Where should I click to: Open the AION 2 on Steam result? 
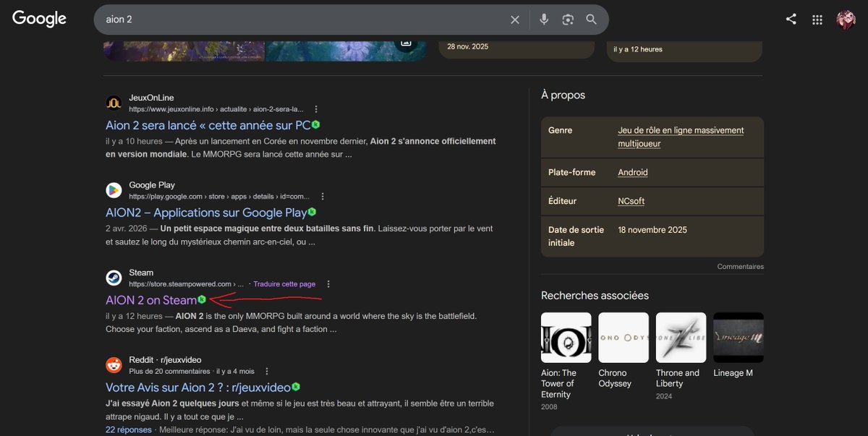point(151,301)
